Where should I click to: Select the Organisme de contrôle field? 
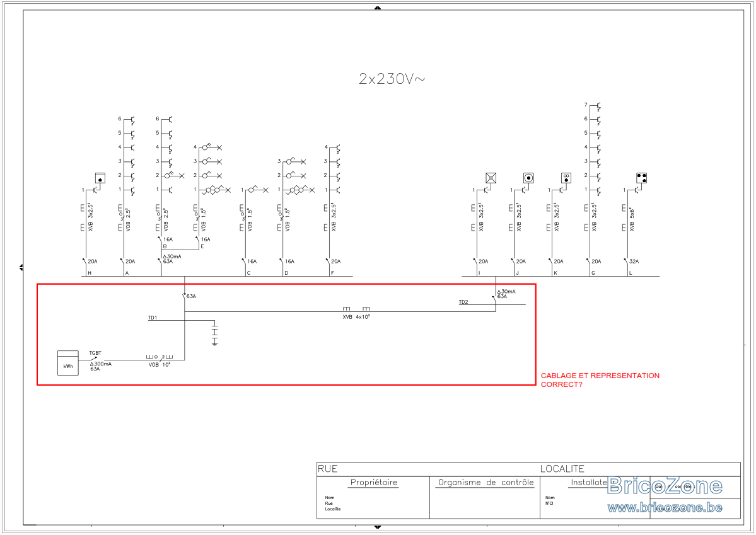(x=485, y=497)
